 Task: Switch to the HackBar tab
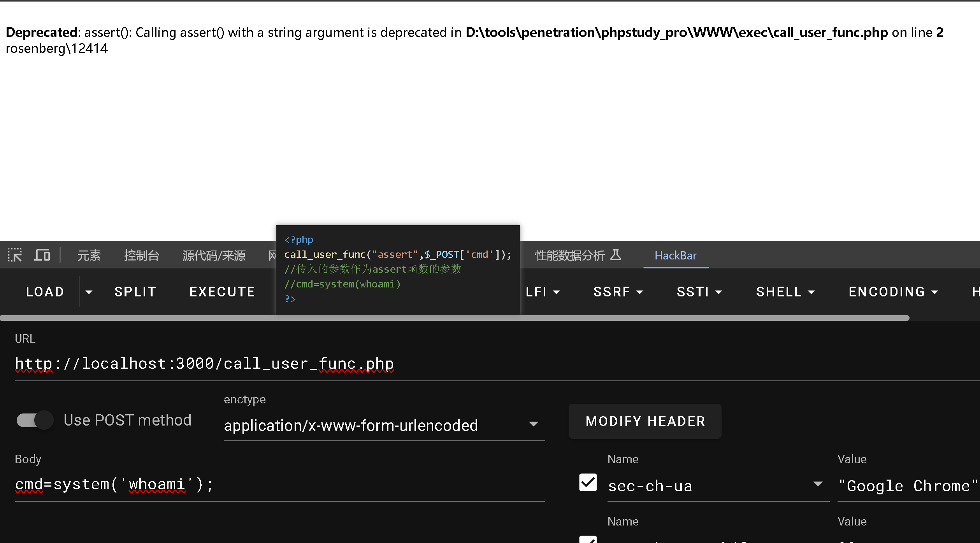coord(675,256)
